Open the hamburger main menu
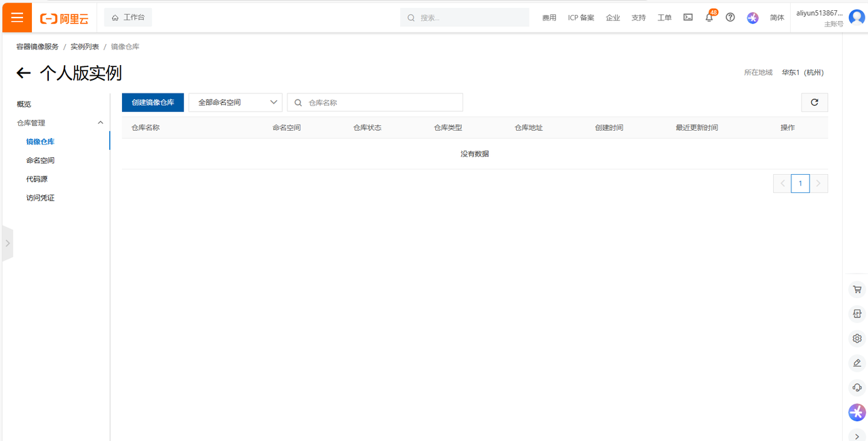This screenshot has height=441, width=868. click(x=17, y=18)
